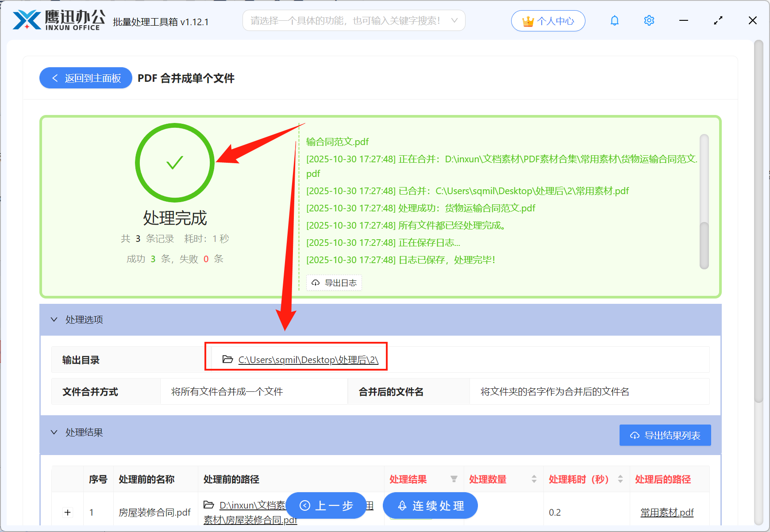Click the folder icon beside the output directory
The height and width of the screenshot is (532, 770).
coord(227,360)
